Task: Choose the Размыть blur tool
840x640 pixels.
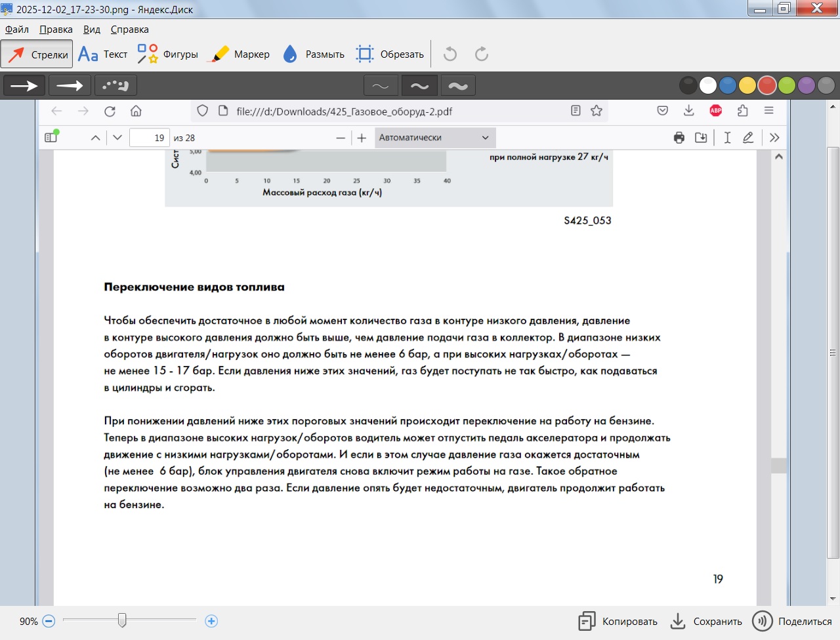Action: (313, 54)
